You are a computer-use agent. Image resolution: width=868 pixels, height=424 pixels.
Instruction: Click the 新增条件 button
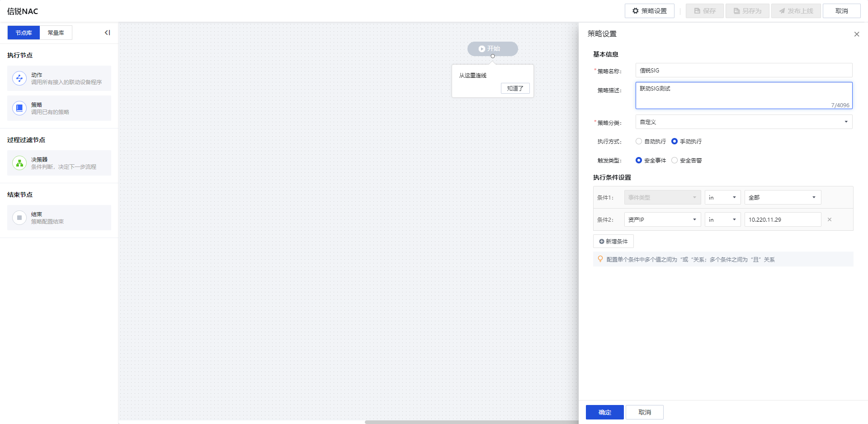point(613,241)
